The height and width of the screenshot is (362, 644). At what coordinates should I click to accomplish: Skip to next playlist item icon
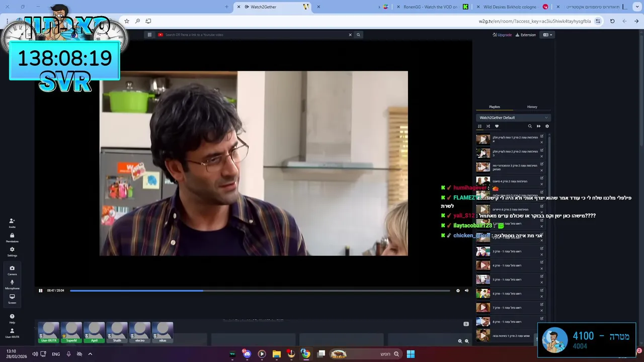pos(538,126)
